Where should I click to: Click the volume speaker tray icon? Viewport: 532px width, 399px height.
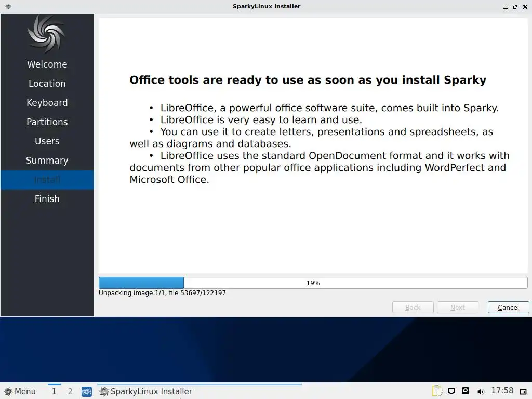coord(481,392)
